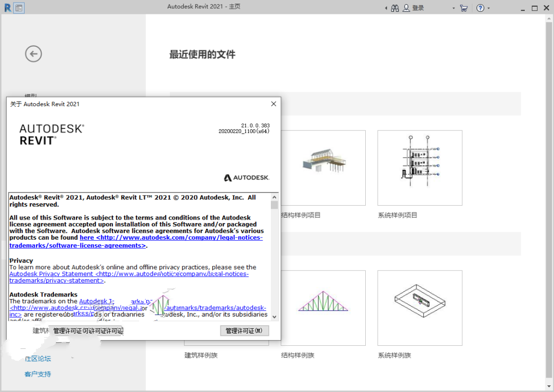
Task: Click the home page icon beside the Revit logo
Action: 19,8
